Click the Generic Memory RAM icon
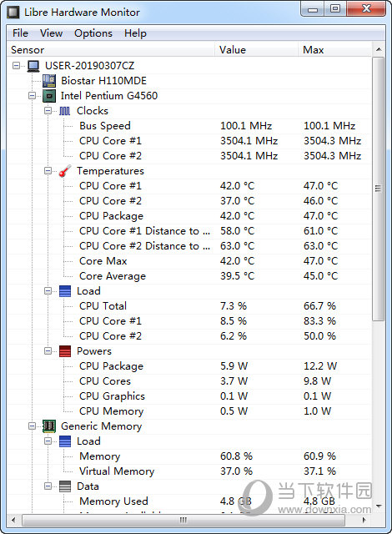392x534 pixels. [x=49, y=426]
